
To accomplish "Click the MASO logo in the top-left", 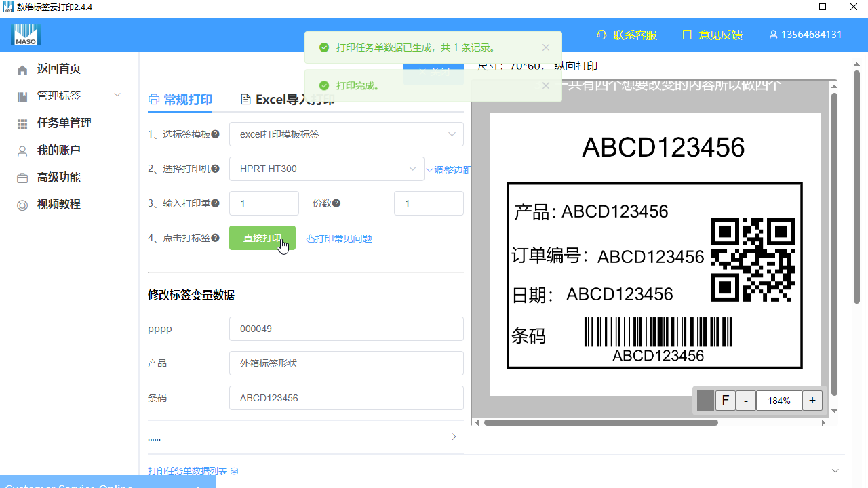I will pos(26,34).
